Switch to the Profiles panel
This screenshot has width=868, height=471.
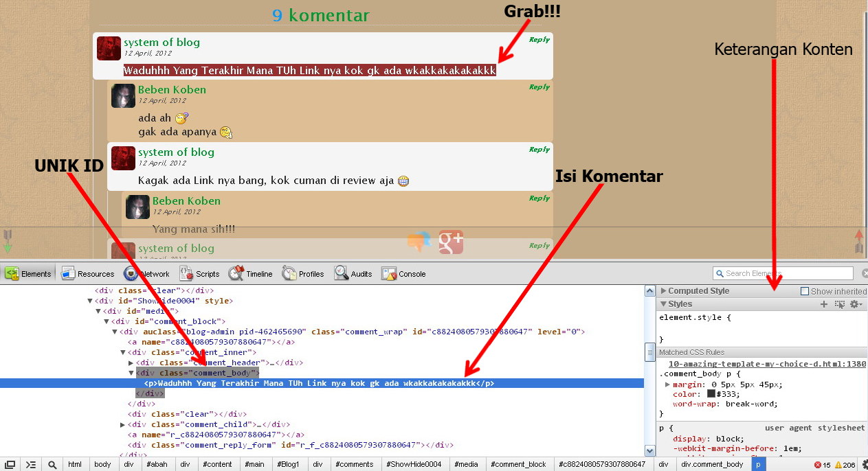(x=302, y=274)
